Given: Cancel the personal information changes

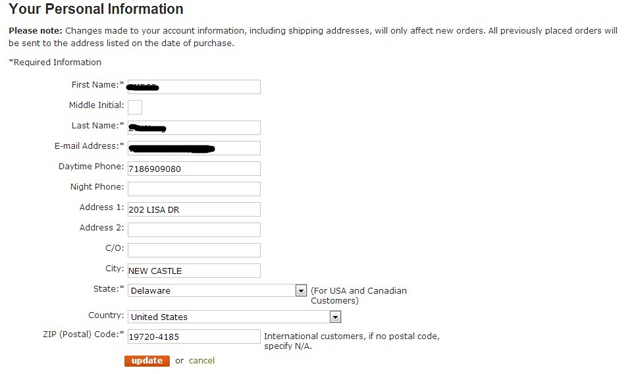Looking at the screenshot, I should pos(202,360).
